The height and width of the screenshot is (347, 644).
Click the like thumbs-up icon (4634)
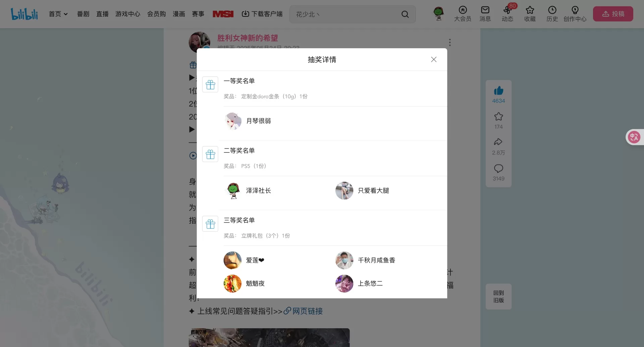pos(498,91)
